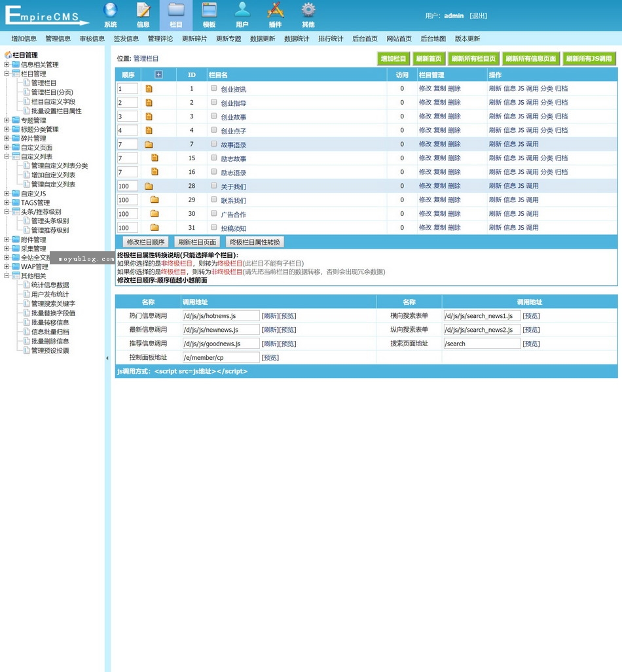Go to 管理信息 in the submenu bar

pyautogui.click(x=58, y=39)
